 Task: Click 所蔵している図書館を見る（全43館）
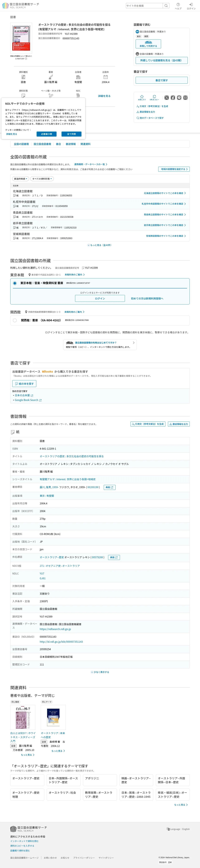click(x=161, y=60)
